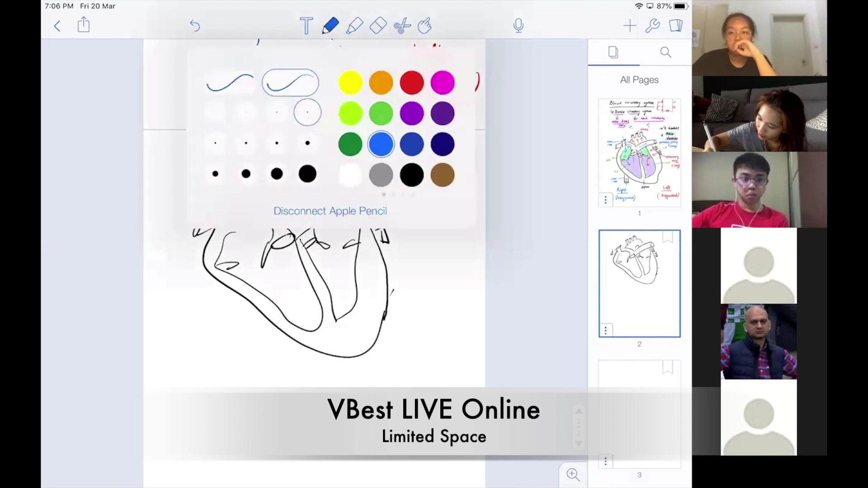Pick the dark green swatch
This screenshot has width=868, height=488.
(350, 144)
